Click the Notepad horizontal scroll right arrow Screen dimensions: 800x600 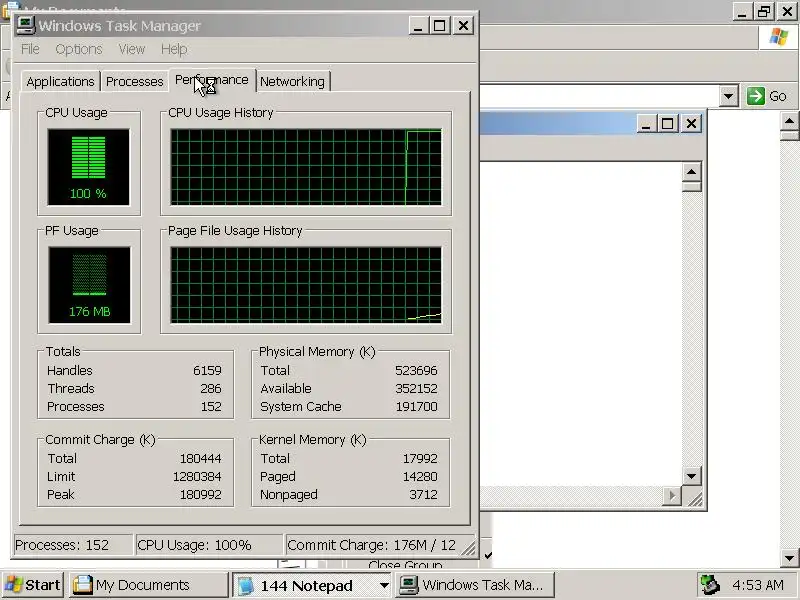pyautogui.click(x=672, y=495)
